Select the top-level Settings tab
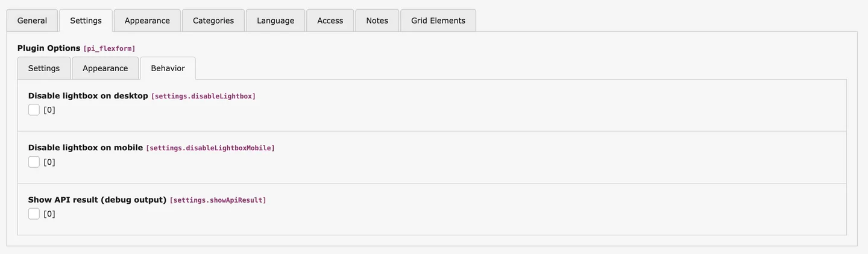Screen dimensions: 868x254 tap(86, 21)
